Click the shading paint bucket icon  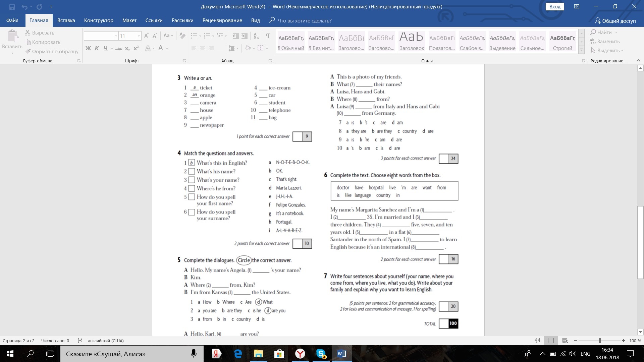[248, 48]
